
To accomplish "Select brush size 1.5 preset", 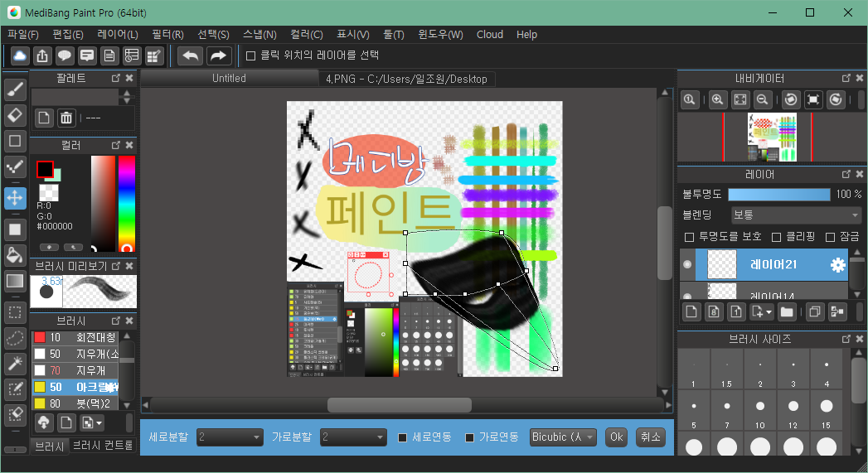I will tap(726, 369).
